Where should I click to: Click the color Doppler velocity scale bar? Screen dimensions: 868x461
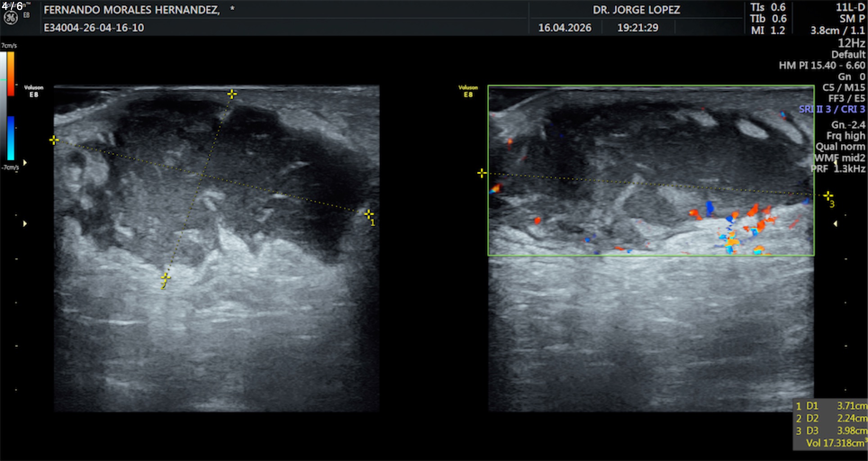click(10, 106)
